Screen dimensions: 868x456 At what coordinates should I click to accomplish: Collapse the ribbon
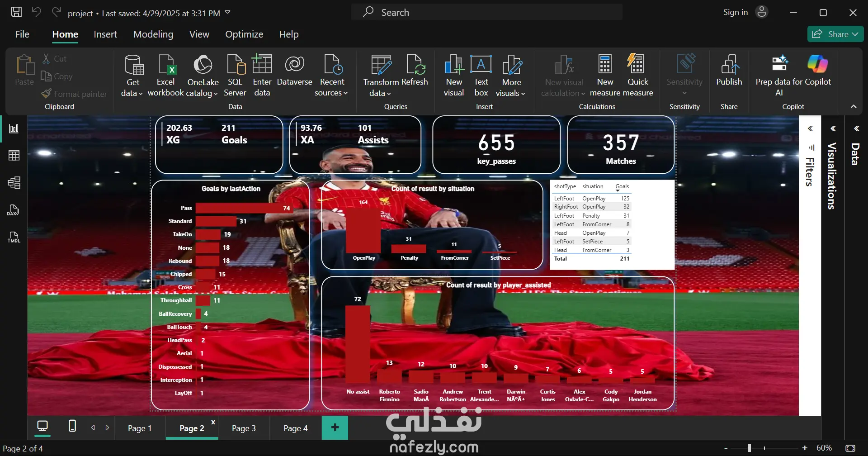pyautogui.click(x=854, y=107)
